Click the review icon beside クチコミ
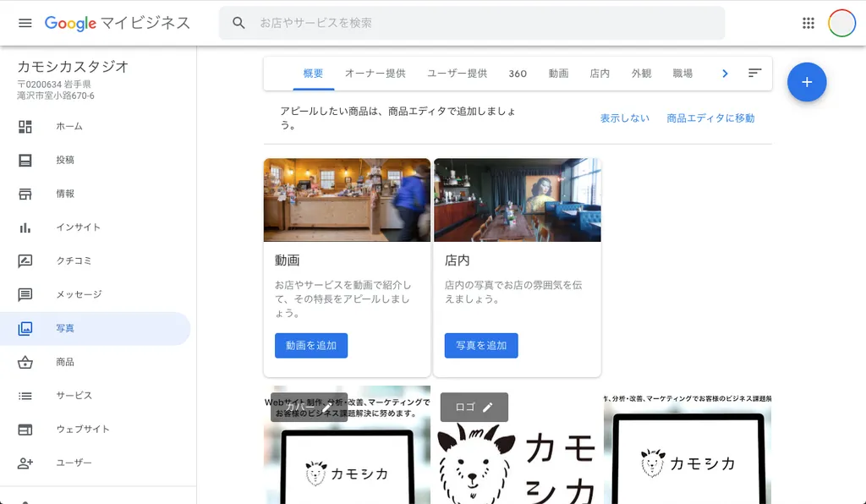The height and width of the screenshot is (504, 866). click(x=25, y=261)
